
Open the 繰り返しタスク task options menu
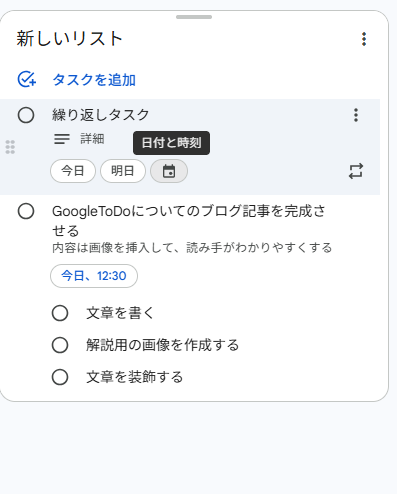[356, 115]
